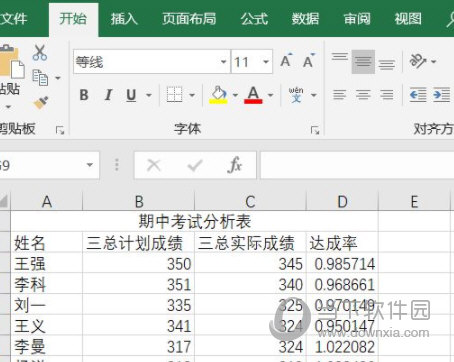Image resolution: width=454 pixels, height=362 pixels.
Task: Switch to the 公式 tab
Action: click(254, 19)
